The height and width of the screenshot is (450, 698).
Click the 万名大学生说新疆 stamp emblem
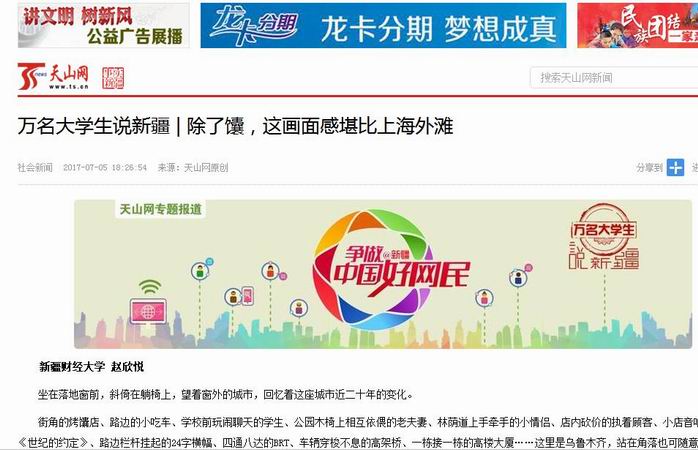point(604,236)
